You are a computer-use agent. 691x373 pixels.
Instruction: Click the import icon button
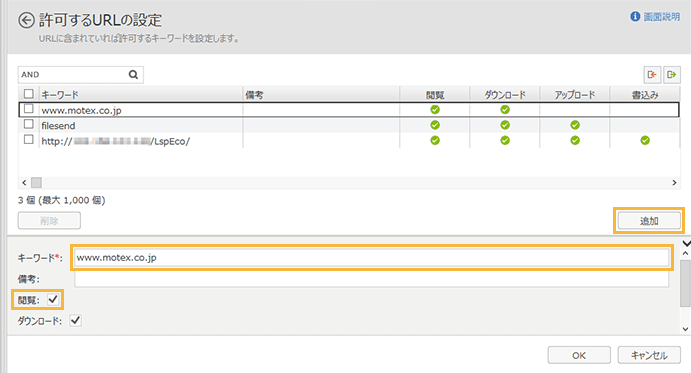(652, 75)
